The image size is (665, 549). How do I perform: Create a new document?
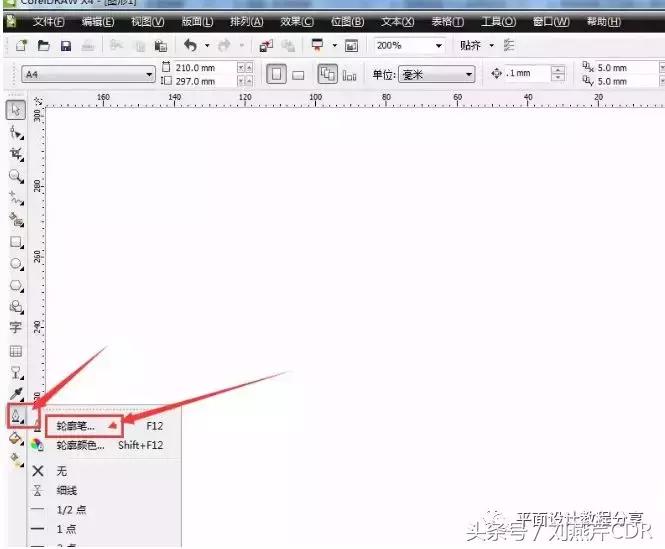coord(21,45)
